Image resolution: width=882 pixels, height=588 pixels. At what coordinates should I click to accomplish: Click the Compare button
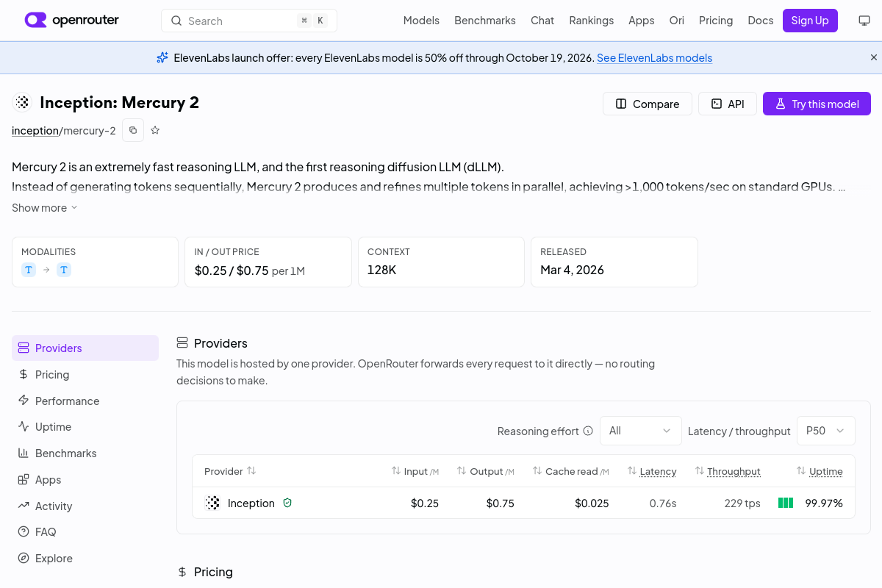click(x=648, y=104)
